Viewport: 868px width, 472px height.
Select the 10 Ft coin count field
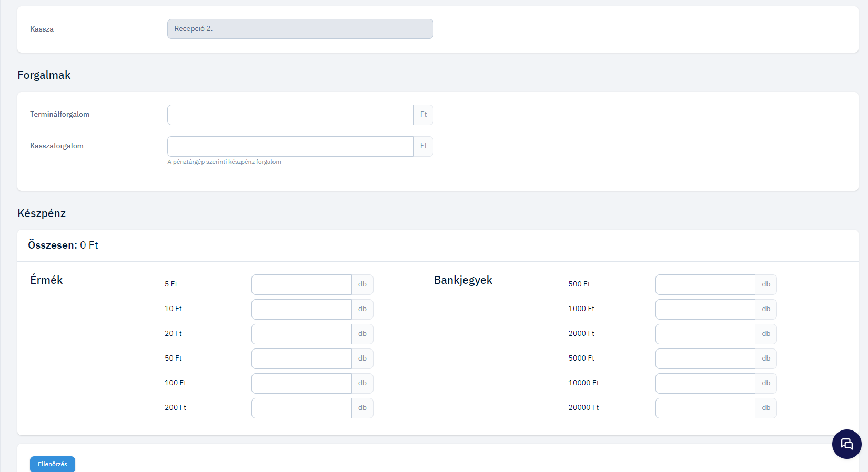(x=301, y=309)
